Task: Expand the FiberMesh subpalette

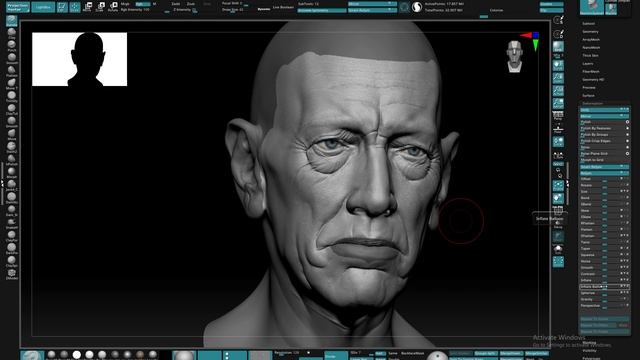Action: pos(591,71)
